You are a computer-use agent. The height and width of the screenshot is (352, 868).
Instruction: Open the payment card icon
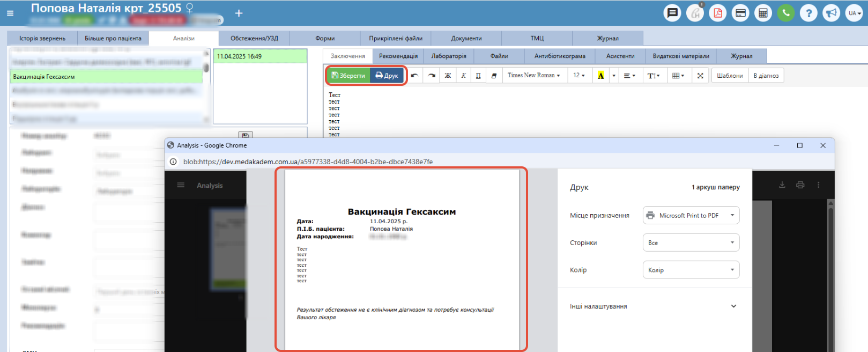(741, 13)
